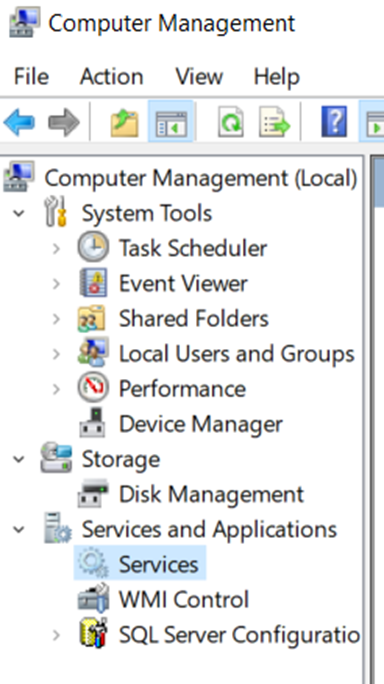Open the View menu
384x684 pixels.
[x=199, y=77]
